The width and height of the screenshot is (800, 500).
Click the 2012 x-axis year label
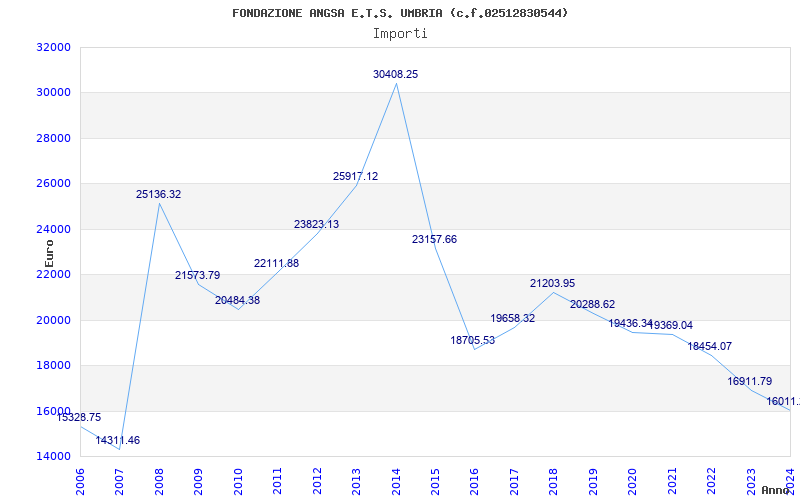point(317,482)
